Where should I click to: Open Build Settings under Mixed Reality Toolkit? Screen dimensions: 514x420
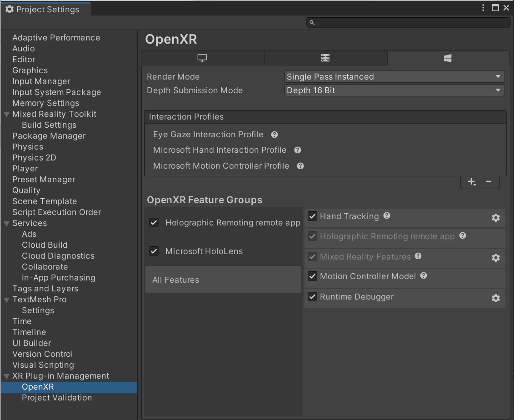[49, 125]
